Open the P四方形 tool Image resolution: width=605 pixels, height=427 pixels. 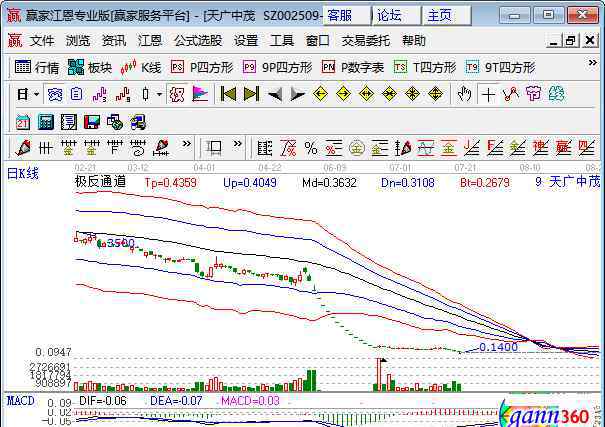[x=202, y=67]
